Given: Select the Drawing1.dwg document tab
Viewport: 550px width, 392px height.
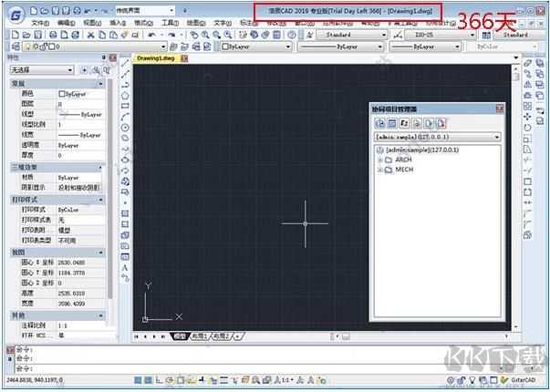Looking at the screenshot, I should [156, 58].
